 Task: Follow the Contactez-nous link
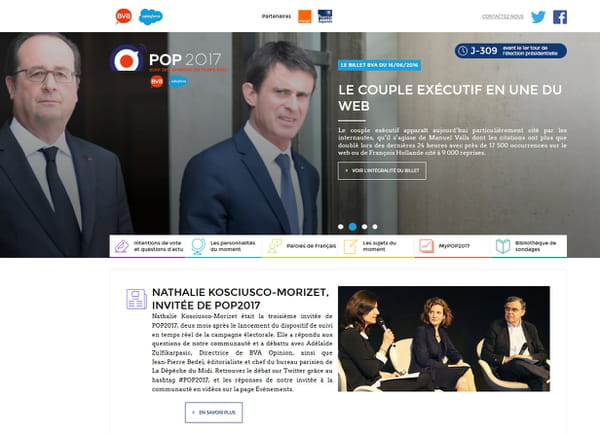[x=502, y=17]
